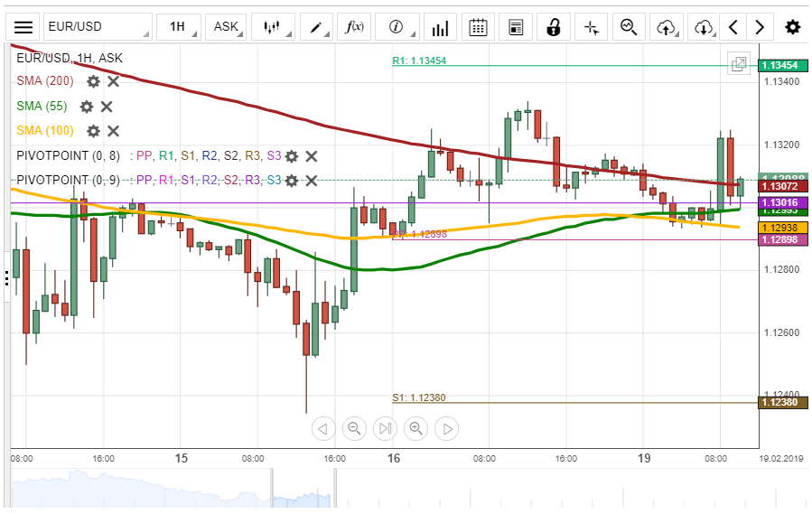Switch the ASK price side dropdown
This screenshot has width=812, height=514.
click(226, 27)
